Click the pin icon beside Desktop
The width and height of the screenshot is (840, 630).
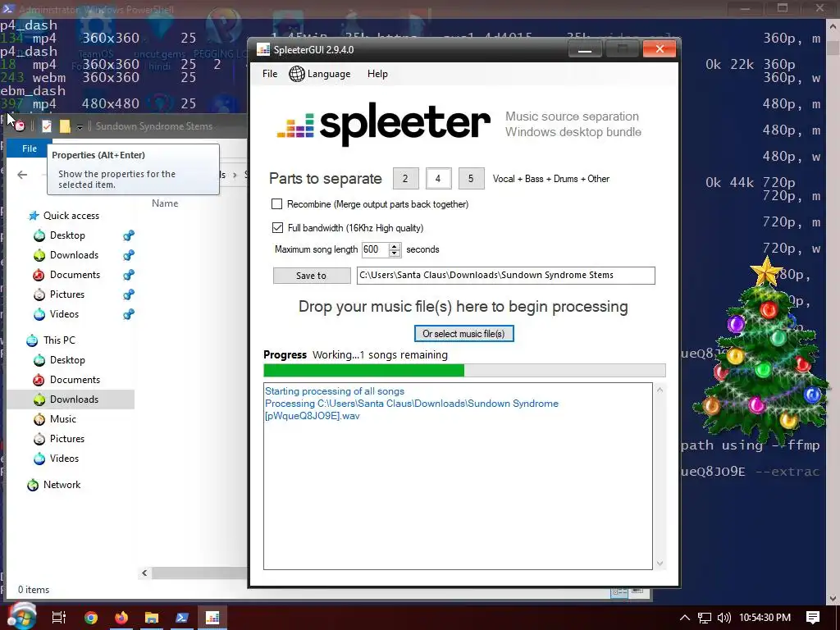click(129, 235)
